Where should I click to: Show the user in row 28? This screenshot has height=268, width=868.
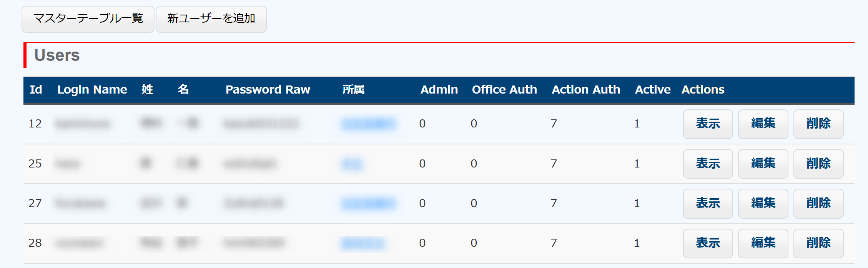click(x=708, y=243)
